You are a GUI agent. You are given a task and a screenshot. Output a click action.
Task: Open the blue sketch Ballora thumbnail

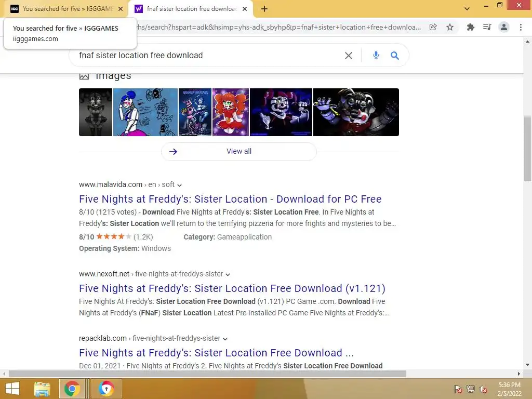[145, 112]
